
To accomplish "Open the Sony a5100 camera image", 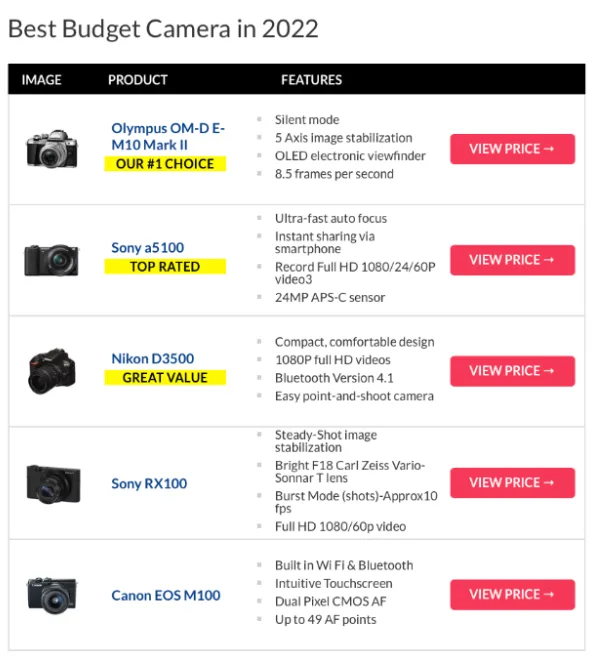I will 51,260.
